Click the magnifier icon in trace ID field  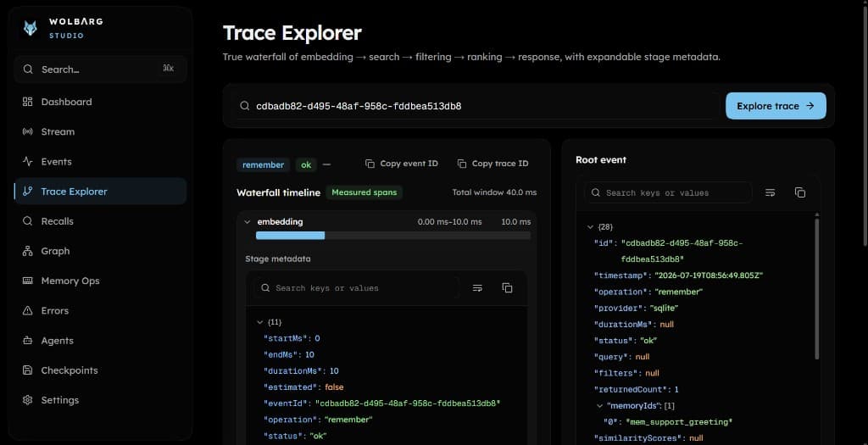(x=244, y=106)
